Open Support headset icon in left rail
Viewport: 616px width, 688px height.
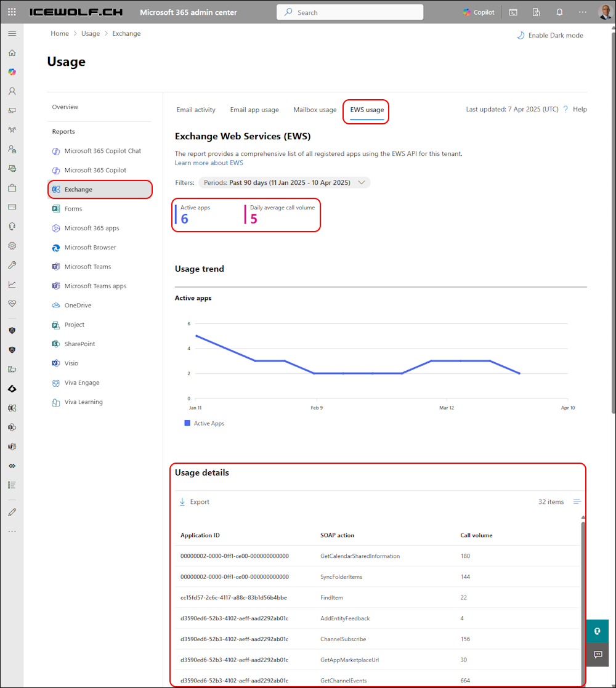point(12,227)
